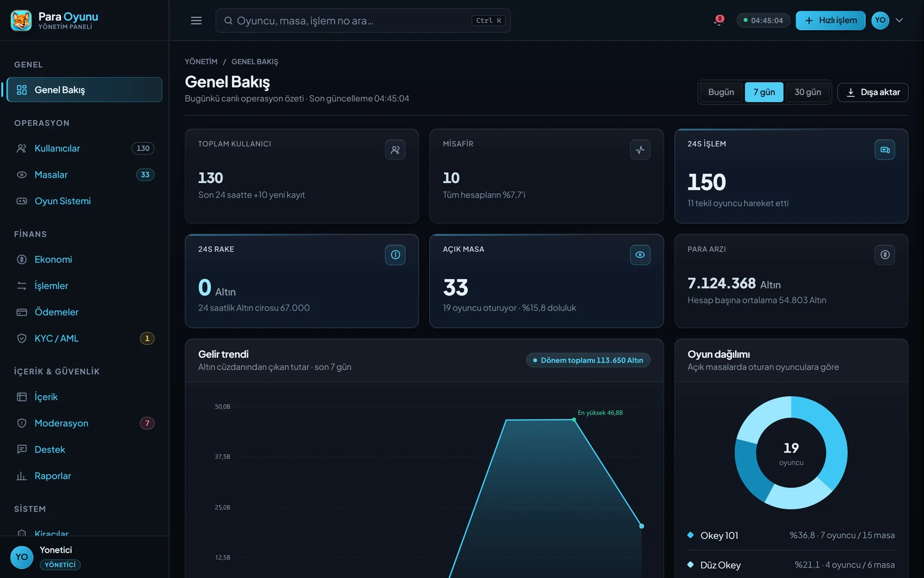Select the Bugün time range
924x578 pixels.
coord(721,92)
